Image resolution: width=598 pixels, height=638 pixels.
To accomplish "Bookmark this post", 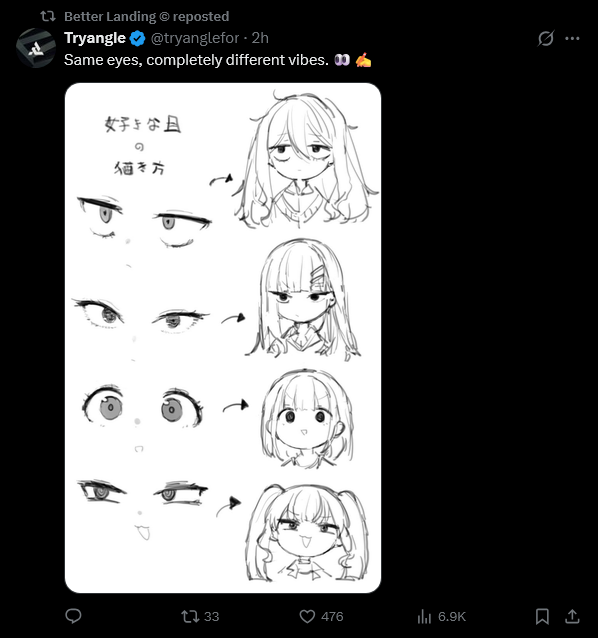I will (542, 616).
